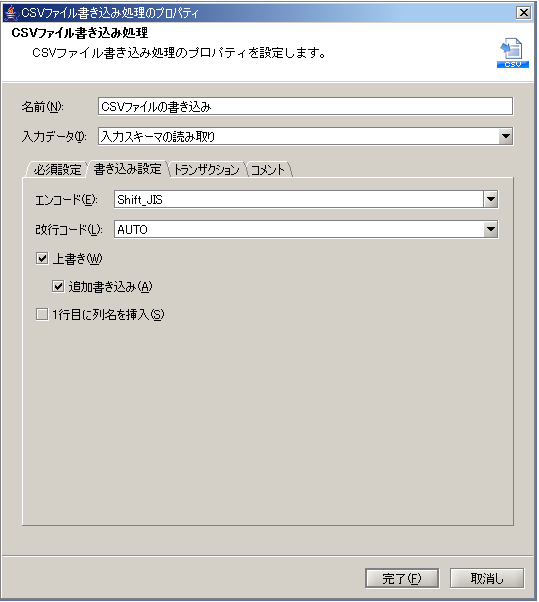The height and width of the screenshot is (602, 539).
Task: Click the 名前 text field
Action: pos(305,106)
